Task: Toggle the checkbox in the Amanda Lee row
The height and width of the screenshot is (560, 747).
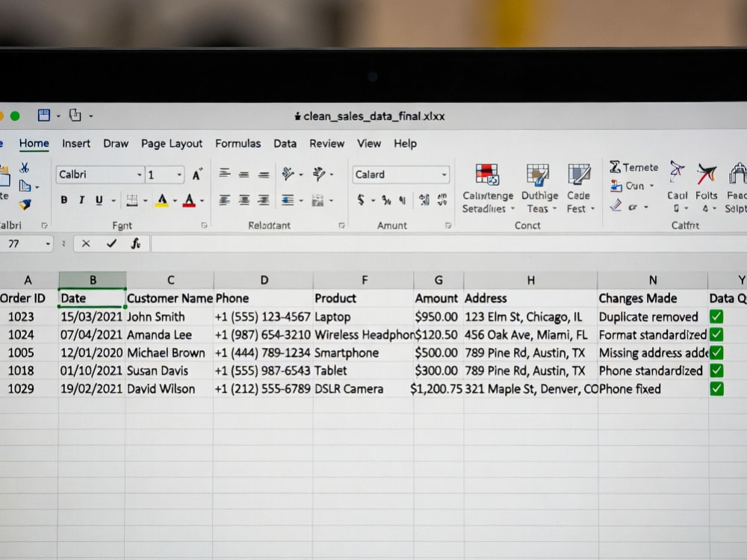Action: pos(716,335)
